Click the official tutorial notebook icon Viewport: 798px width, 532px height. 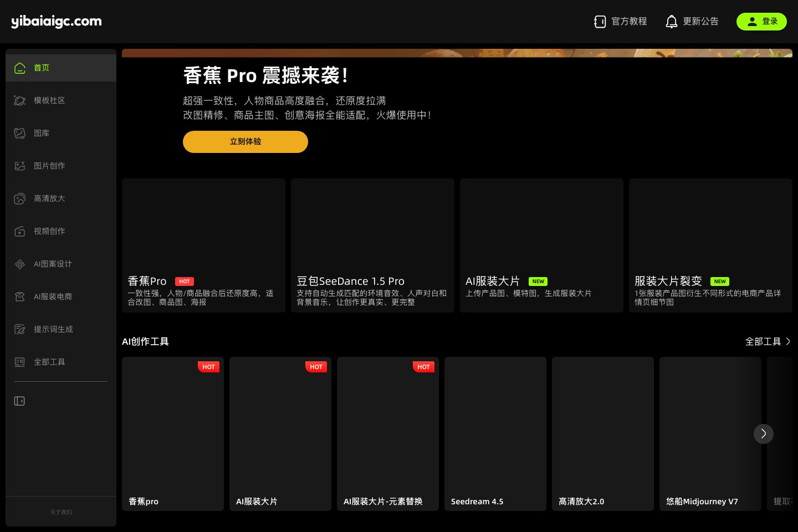600,22
